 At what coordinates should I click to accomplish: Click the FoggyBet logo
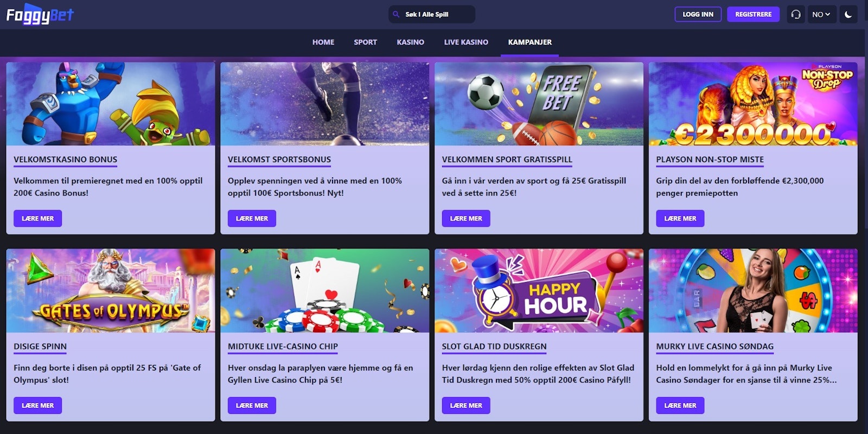[40, 15]
